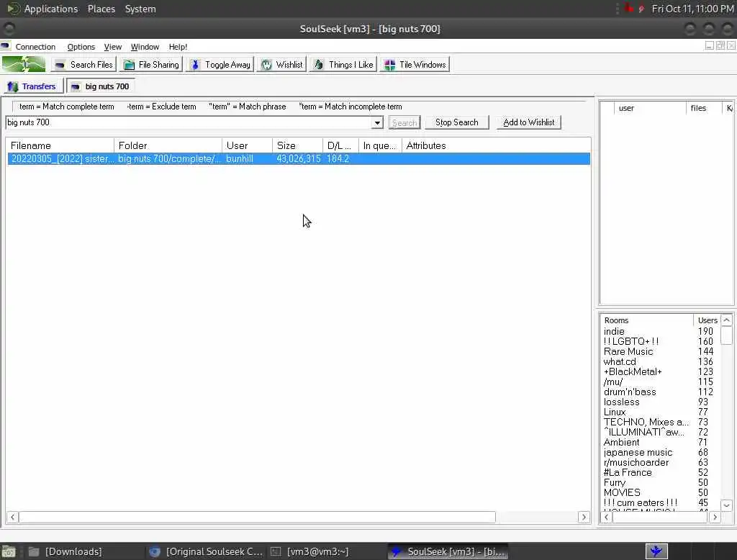Click the rooms list scroll up arrow
The width and height of the screenshot is (737, 560).
[726, 320]
